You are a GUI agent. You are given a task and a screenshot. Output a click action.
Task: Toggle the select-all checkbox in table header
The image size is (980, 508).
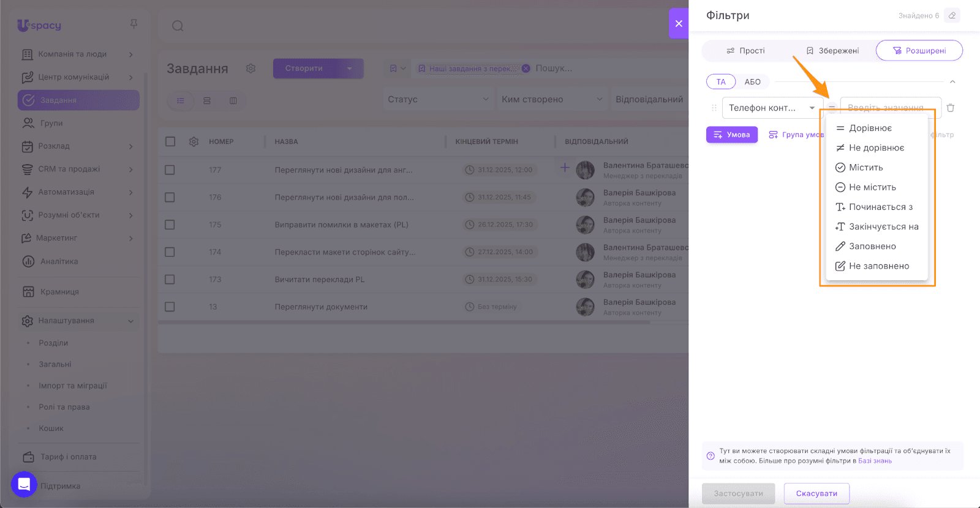click(x=170, y=141)
